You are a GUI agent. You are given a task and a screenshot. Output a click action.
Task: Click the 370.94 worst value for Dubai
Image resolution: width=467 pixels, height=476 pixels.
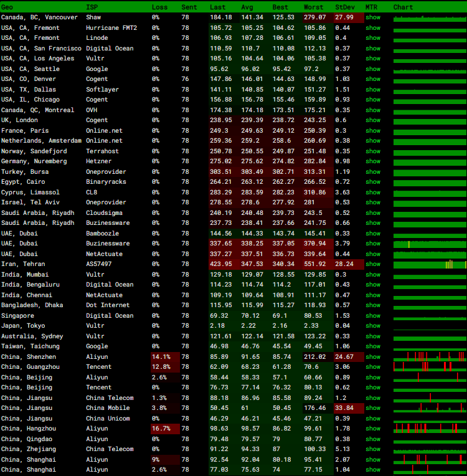click(x=315, y=244)
